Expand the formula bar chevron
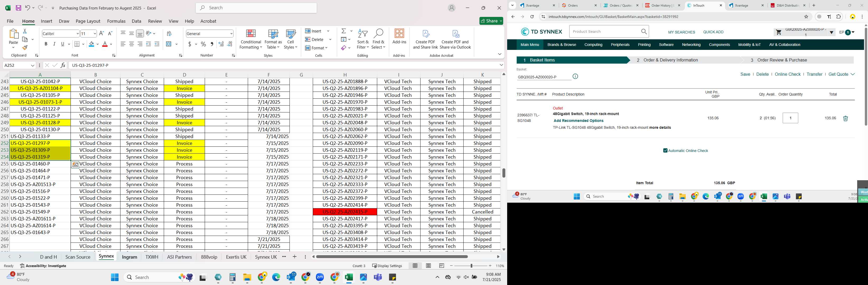This screenshot has width=868, height=285. (x=501, y=65)
